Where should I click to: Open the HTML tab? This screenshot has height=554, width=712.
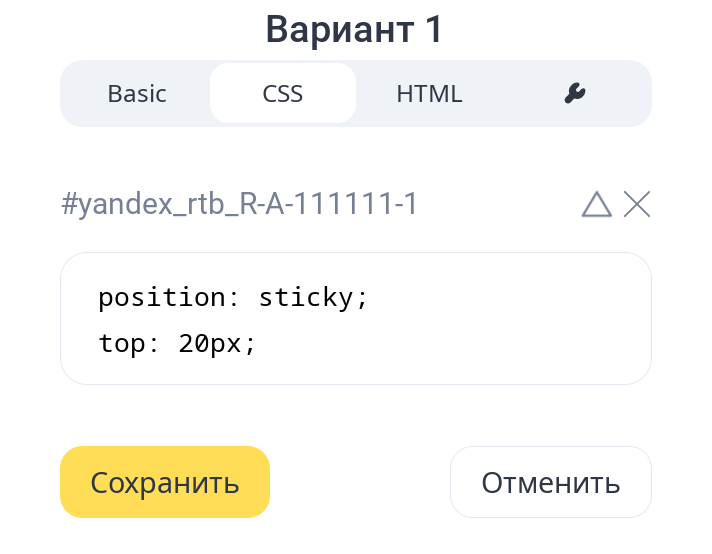coord(429,94)
